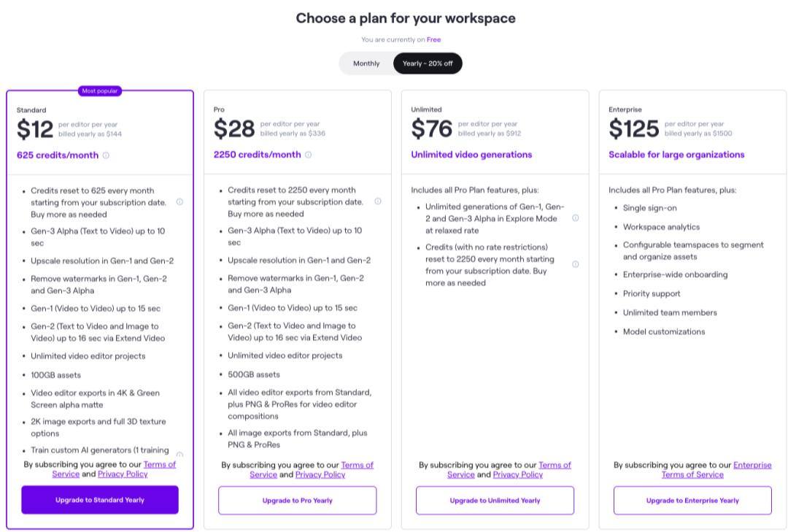Viewport: 788px width, 532px height.
Task: Click the Most popular badge
Action: [100, 91]
